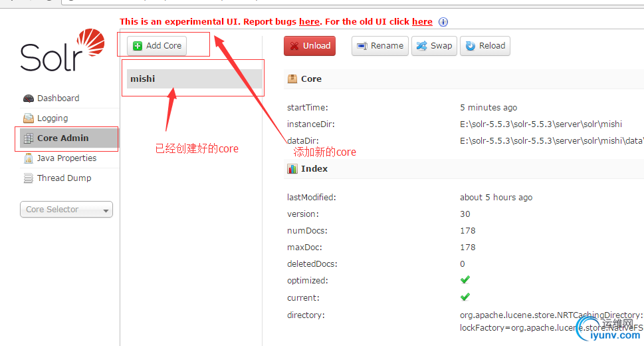
Task: Unload the selected core
Action: (310, 46)
